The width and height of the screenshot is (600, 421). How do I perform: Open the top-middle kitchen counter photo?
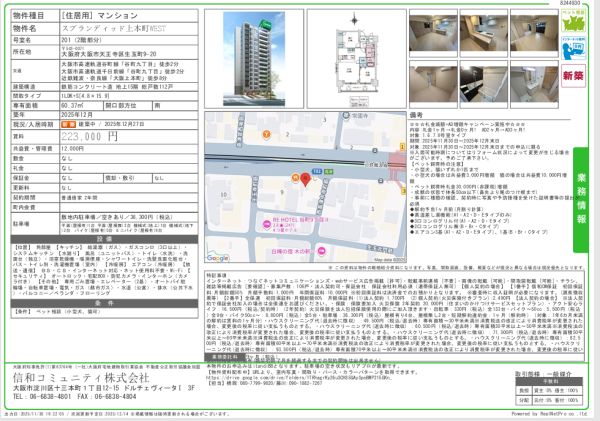click(484, 33)
